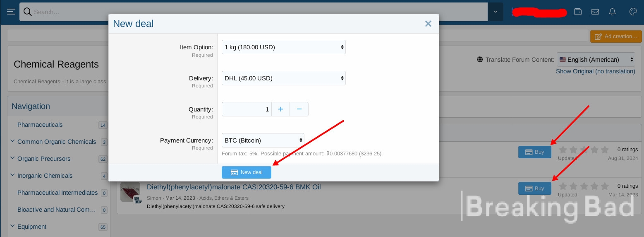
Task: Click the 65 count badge beside Equipment
Action: click(103, 227)
